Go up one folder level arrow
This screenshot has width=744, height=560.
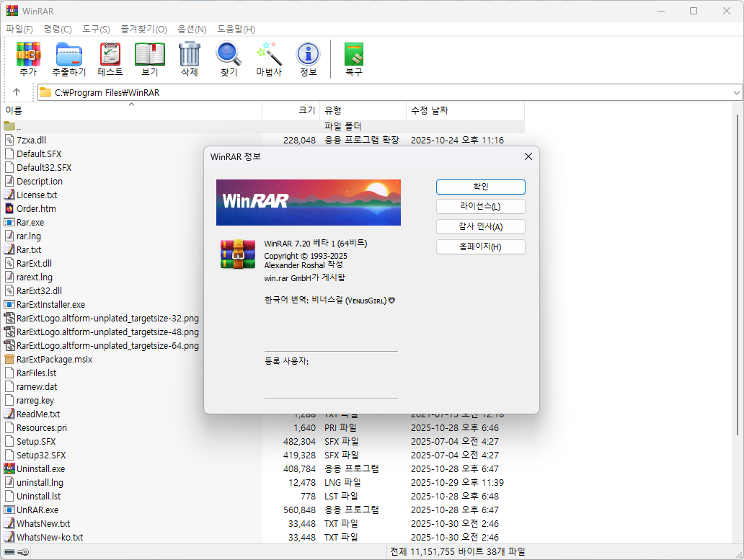click(17, 92)
